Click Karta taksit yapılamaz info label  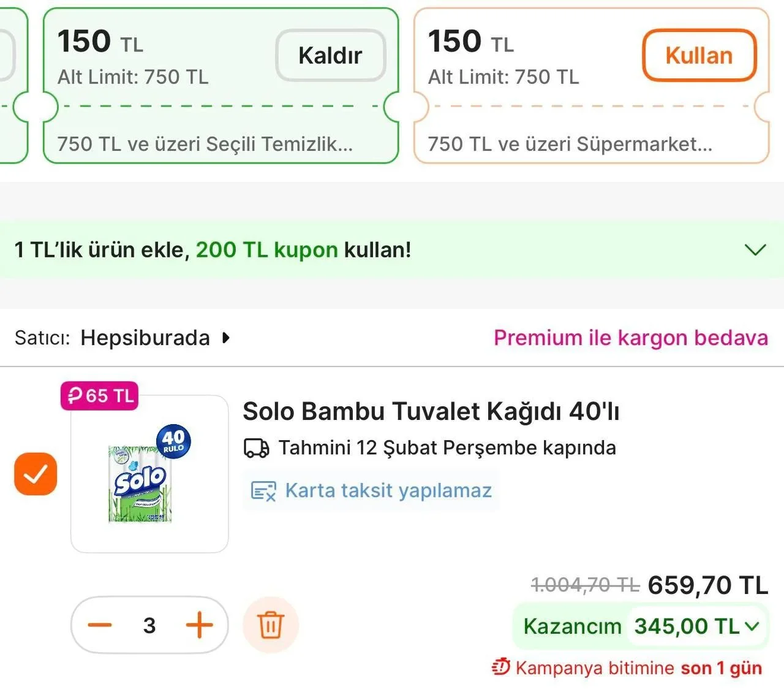(388, 491)
